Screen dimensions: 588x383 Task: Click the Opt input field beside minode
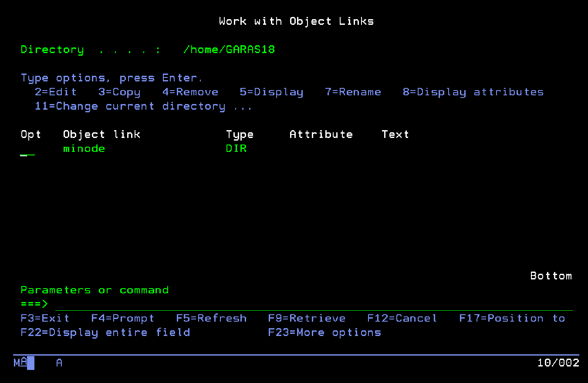click(27, 149)
